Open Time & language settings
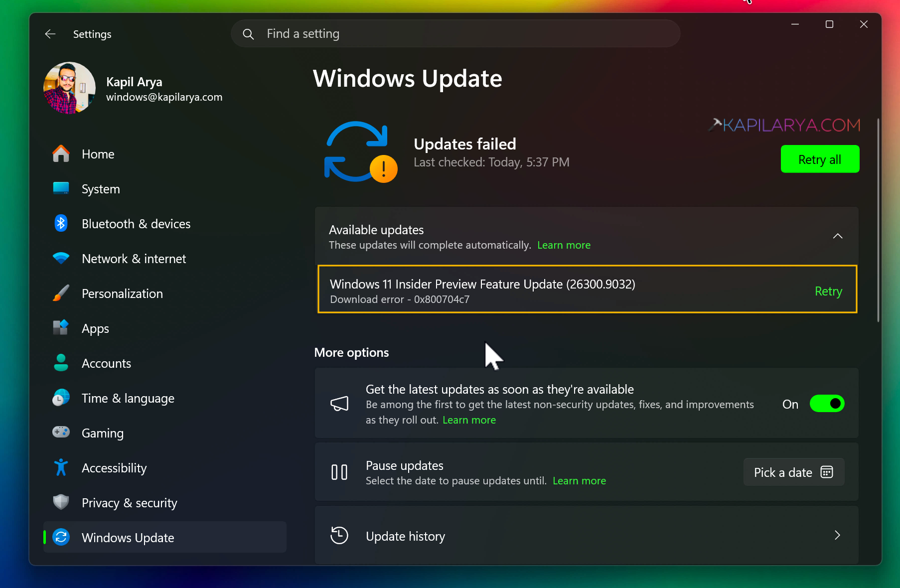The image size is (900, 588). pos(165,398)
